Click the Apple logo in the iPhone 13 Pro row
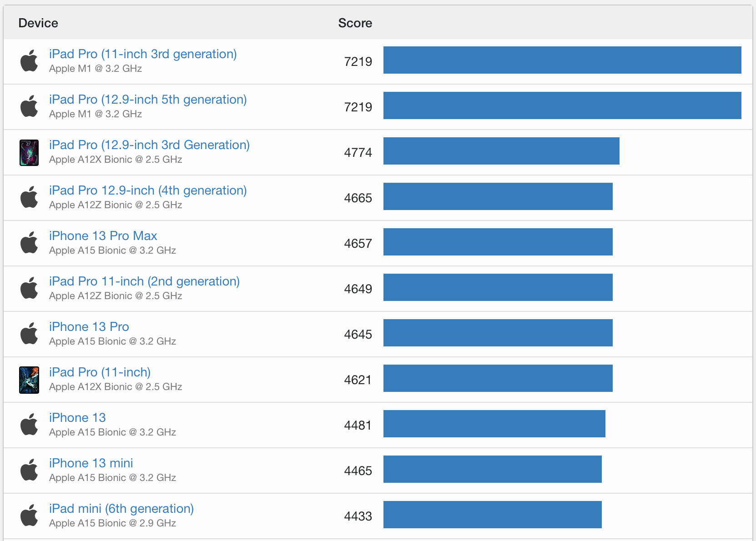756x541 pixels. point(29,334)
